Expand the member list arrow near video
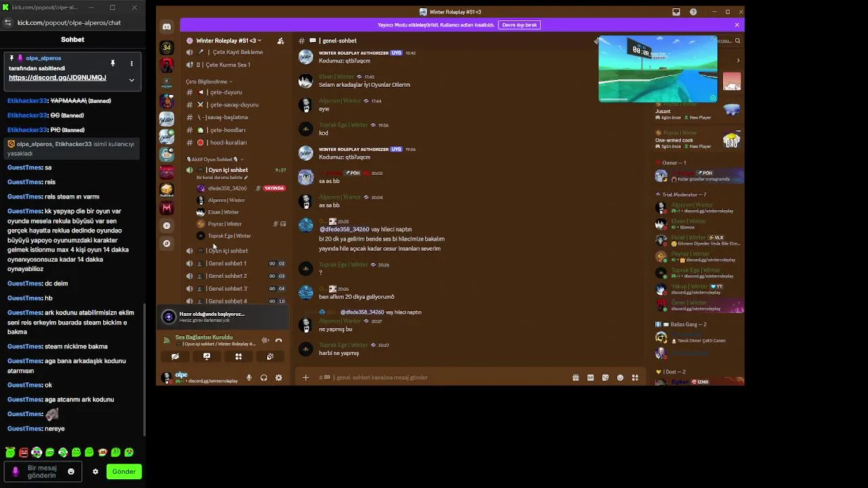The width and height of the screenshot is (868, 488). (738, 60)
